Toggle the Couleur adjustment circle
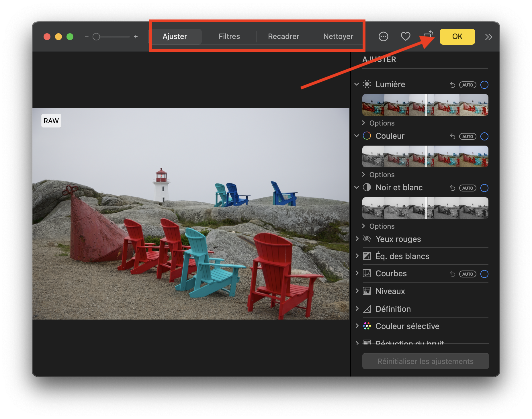The width and height of the screenshot is (532, 419). point(484,136)
